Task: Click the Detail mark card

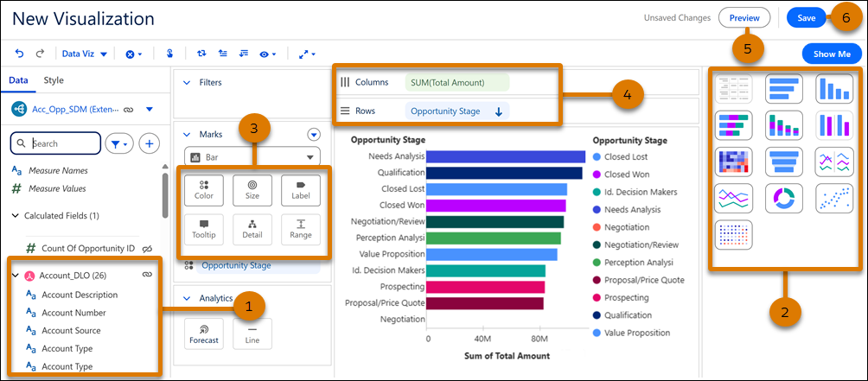Action: 252,230
